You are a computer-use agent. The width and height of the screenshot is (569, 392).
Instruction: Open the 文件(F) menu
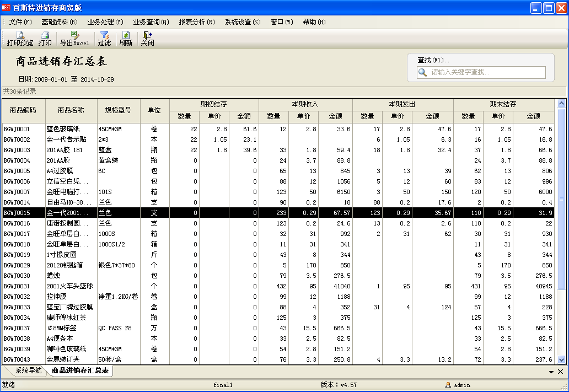coord(20,22)
